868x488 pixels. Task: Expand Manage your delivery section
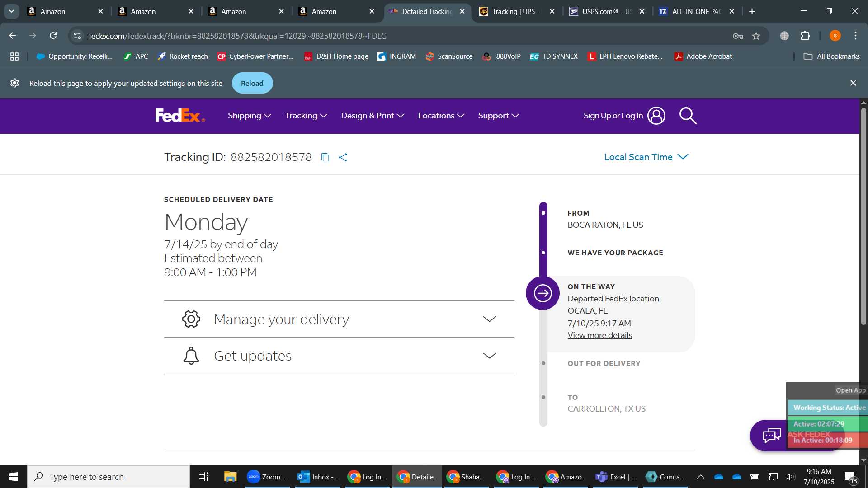[x=339, y=319]
